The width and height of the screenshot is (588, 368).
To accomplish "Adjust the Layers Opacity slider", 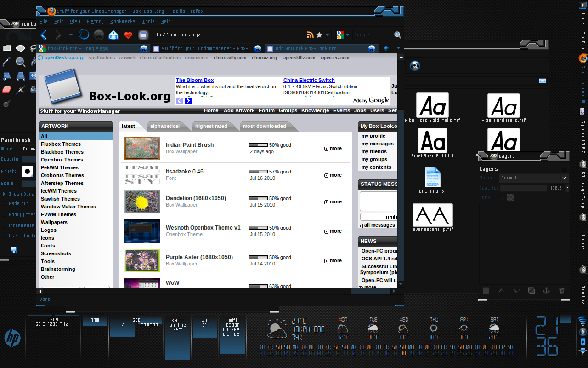I will [523, 188].
